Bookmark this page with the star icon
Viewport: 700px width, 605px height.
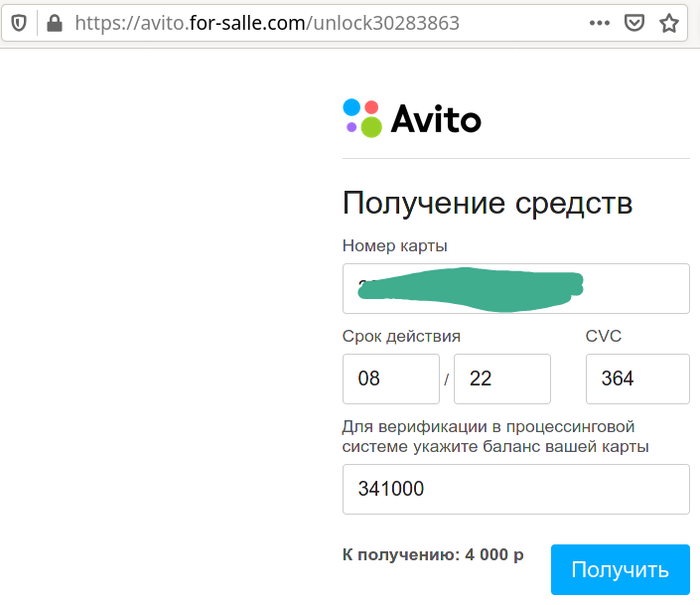(669, 22)
